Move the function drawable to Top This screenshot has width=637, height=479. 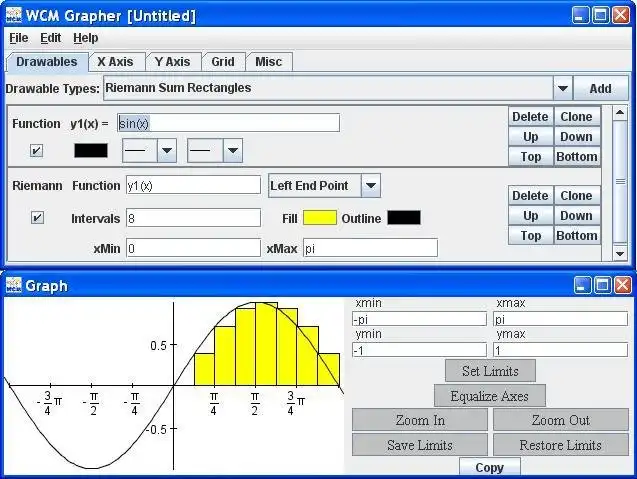[530, 156]
